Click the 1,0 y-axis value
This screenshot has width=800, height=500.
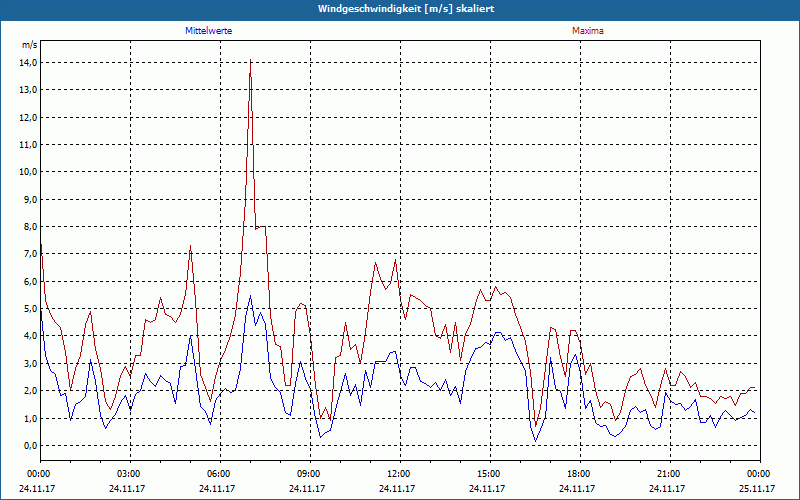pyautogui.click(x=31, y=418)
